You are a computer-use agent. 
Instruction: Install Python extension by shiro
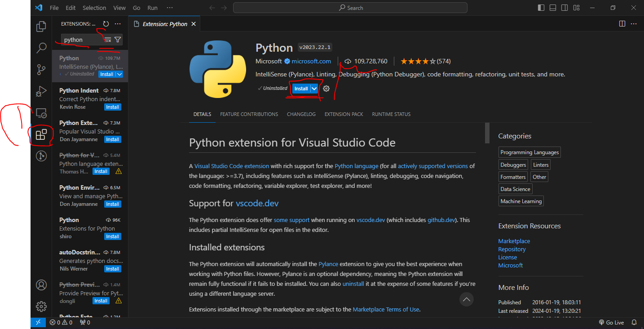(112, 236)
